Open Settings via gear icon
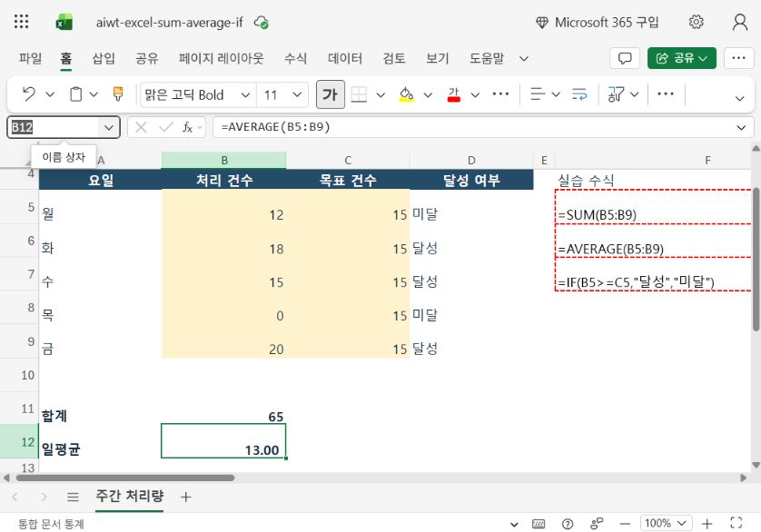The height and width of the screenshot is (532, 761). point(696,22)
